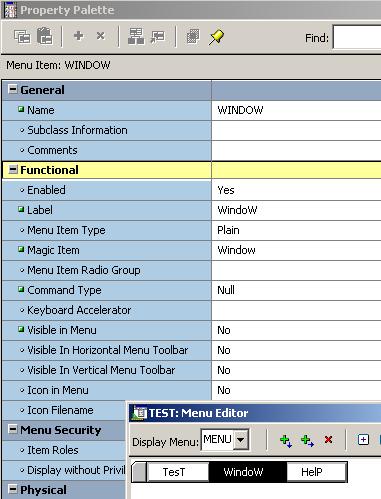Screen dimensions: 381x499
Task: Click the Copy Properties toolbar icon
Action: coord(22,36)
